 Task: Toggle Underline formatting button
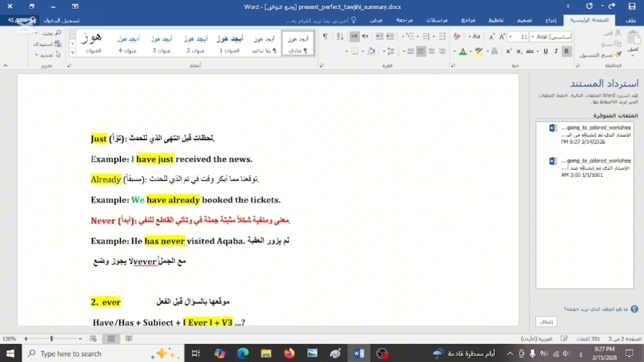pyautogui.click(x=545, y=51)
